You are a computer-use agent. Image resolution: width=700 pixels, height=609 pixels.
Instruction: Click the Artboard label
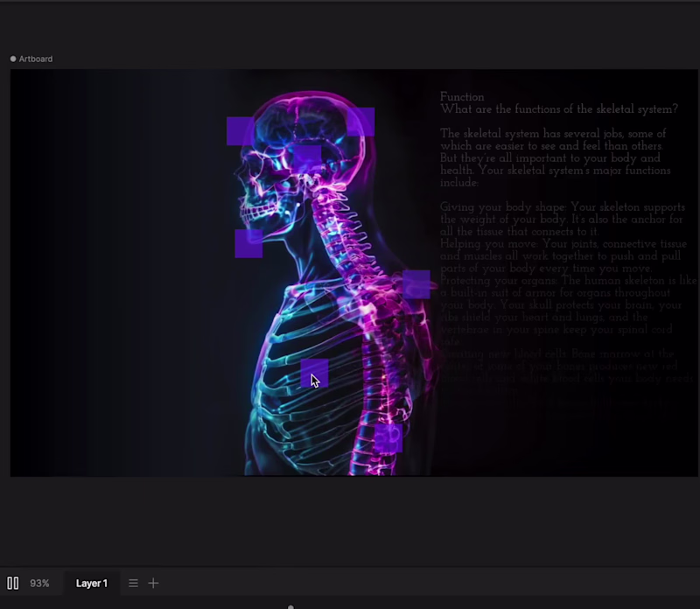coord(36,59)
